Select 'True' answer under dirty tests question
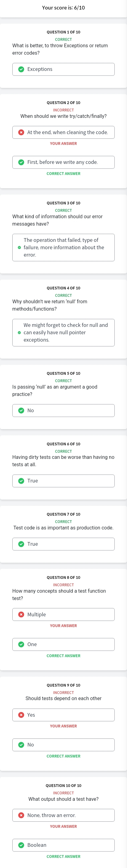 (x=63, y=481)
